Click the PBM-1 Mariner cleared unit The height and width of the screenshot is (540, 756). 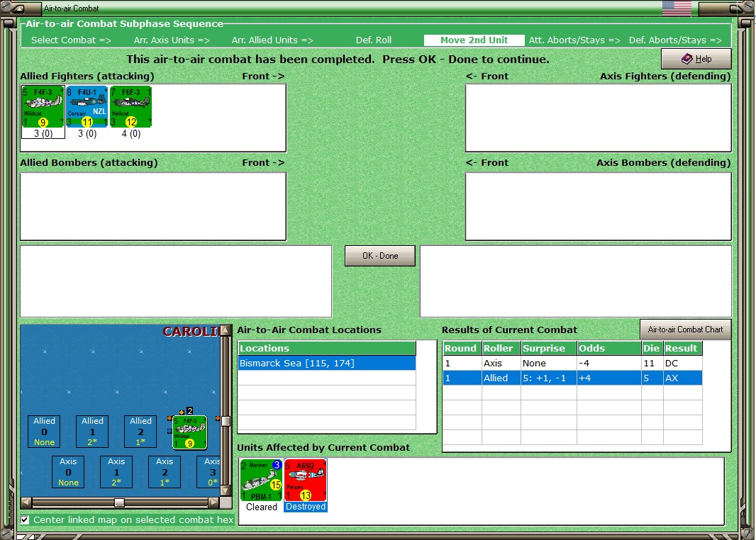click(x=261, y=480)
